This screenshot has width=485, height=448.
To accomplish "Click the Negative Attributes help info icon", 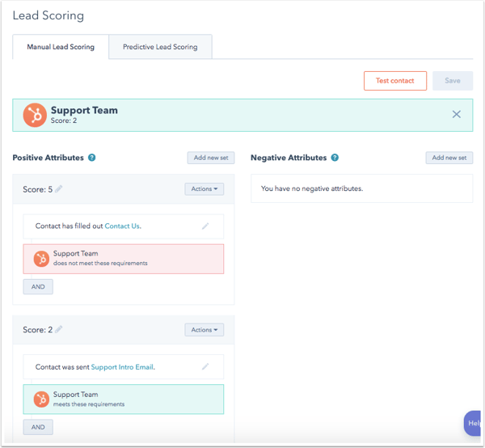I will click(335, 158).
